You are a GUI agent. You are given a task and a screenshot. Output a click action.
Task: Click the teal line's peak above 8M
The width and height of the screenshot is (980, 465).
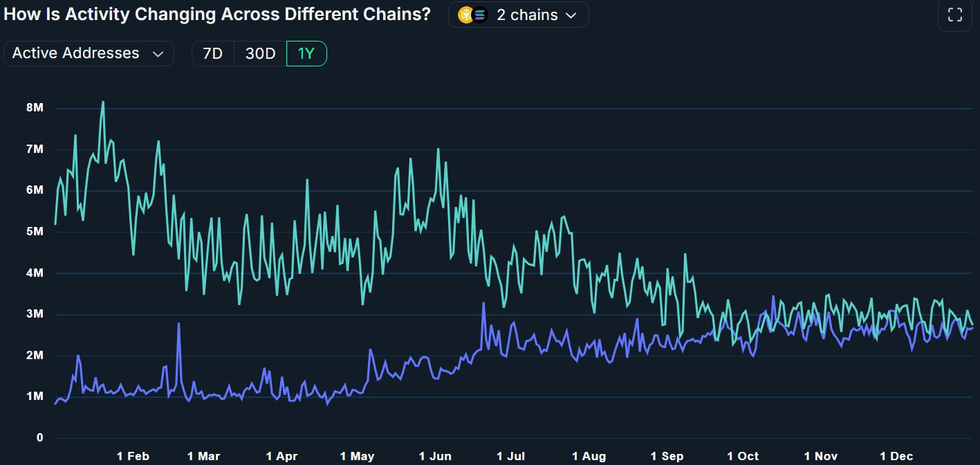pos(103,102)
